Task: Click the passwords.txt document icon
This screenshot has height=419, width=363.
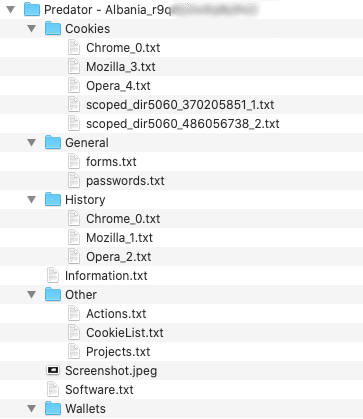Action: (x=74, y=180)
